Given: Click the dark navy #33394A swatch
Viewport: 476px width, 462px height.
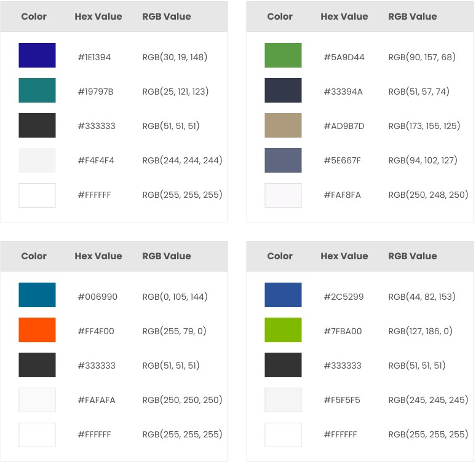Looking at the screenshot, I should [283, 90].
